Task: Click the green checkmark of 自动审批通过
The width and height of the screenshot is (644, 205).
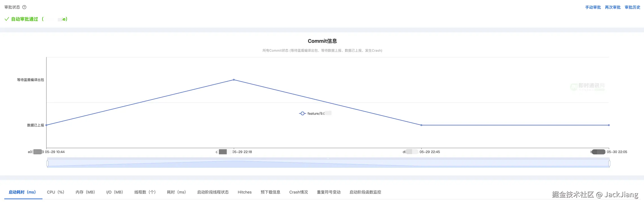Action: coord(7,19)
